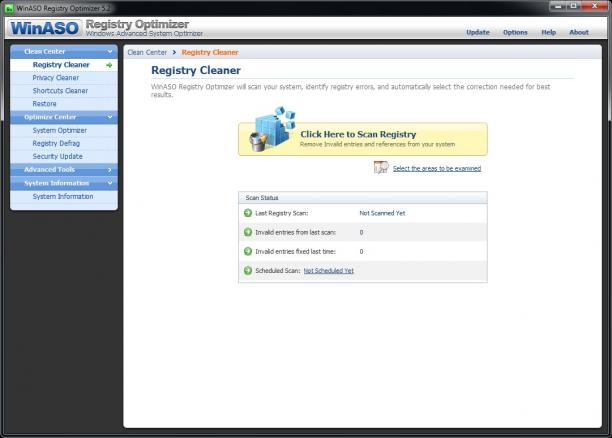Open System Information item in sidebar
Image resolution: width=612 pixels, height=438 pixels.
click(x=64, y=196)
